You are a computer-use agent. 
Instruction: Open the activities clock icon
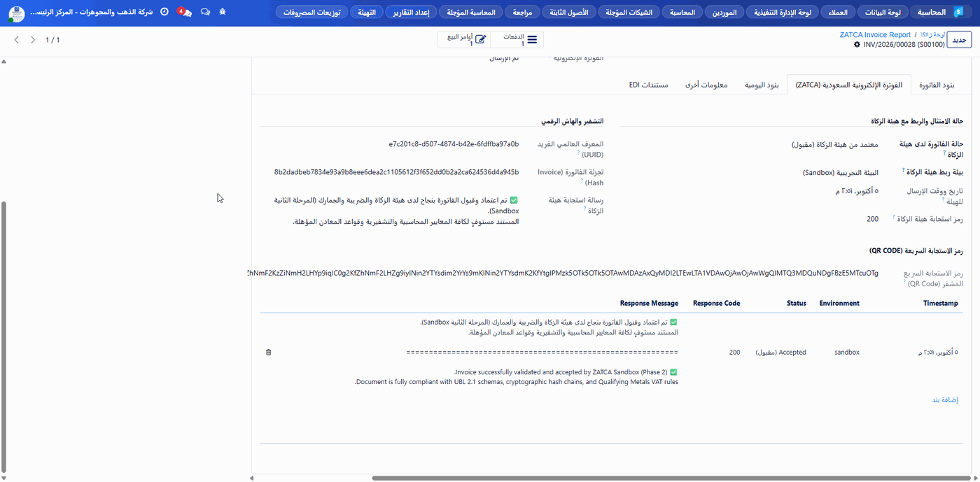tap(164, 12)
